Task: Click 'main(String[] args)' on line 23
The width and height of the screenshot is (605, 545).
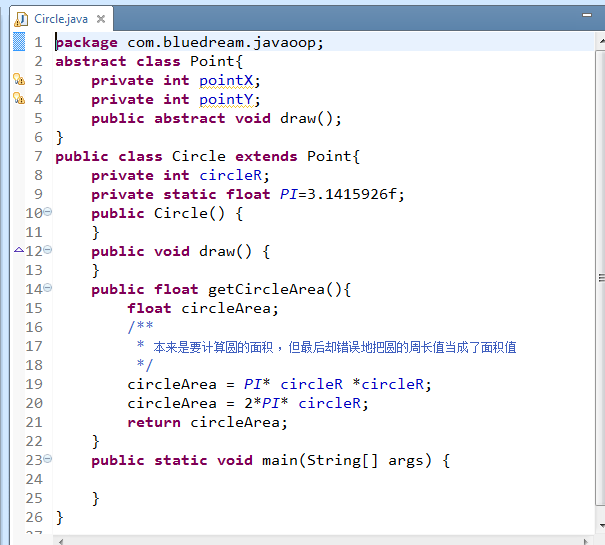Action: click(x=346, y=460)
